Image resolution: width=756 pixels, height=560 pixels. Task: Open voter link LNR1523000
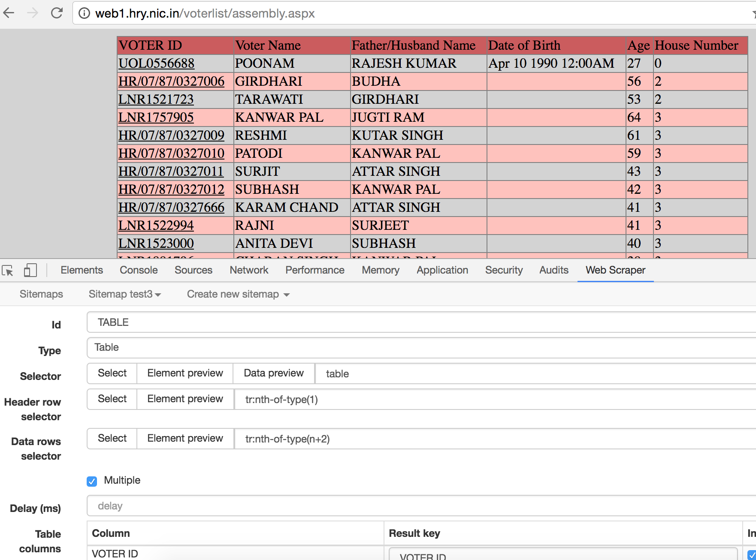156,244
